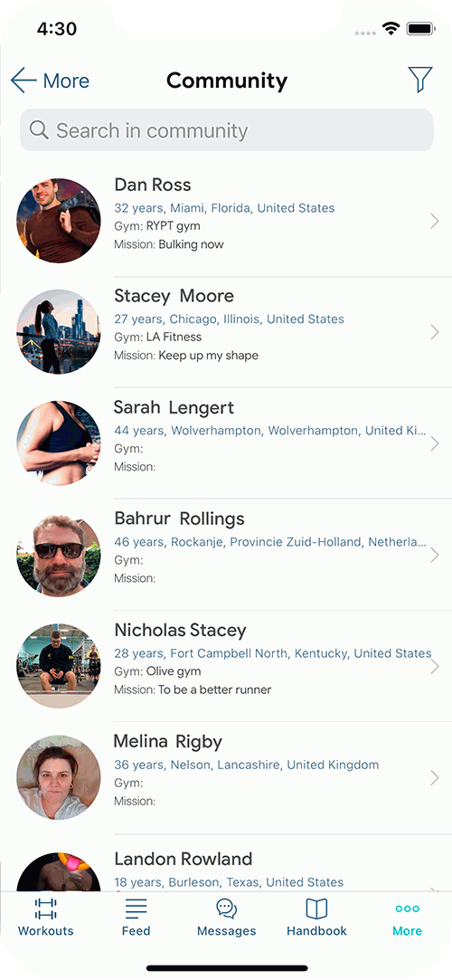Tap Bahrur Rollings' sunglasses profile photo
This screenshot has width=452, height=980.
tap(58, 555)
